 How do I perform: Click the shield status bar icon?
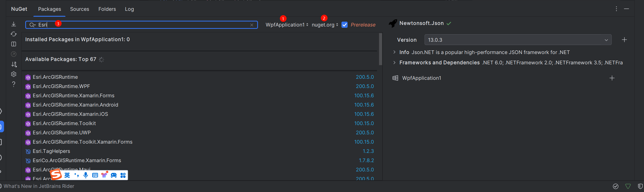640,186
